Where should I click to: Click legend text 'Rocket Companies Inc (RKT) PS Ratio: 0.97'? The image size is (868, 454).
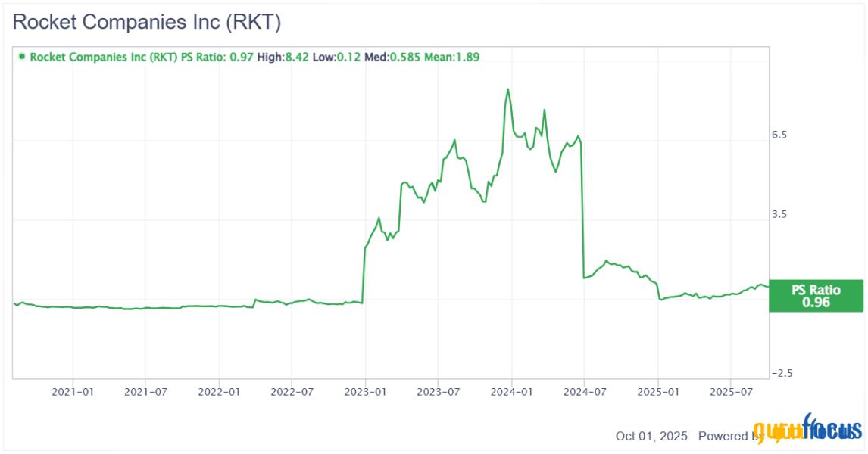pos(142,57)
